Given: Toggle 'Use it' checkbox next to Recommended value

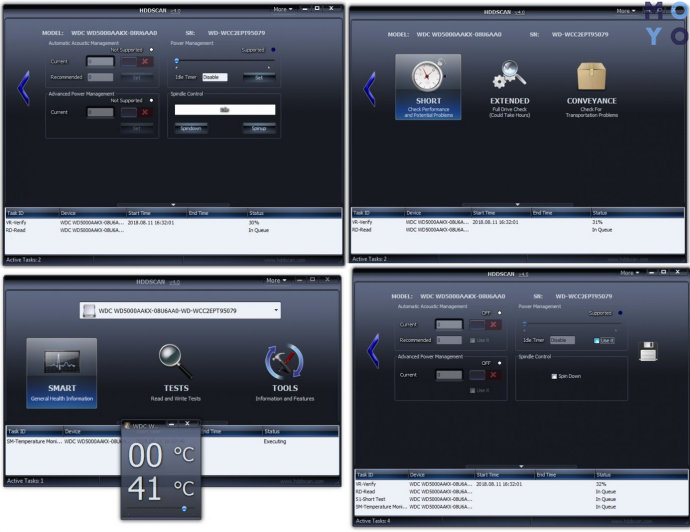Looking at the screenshot, I should tap(472, 340).
